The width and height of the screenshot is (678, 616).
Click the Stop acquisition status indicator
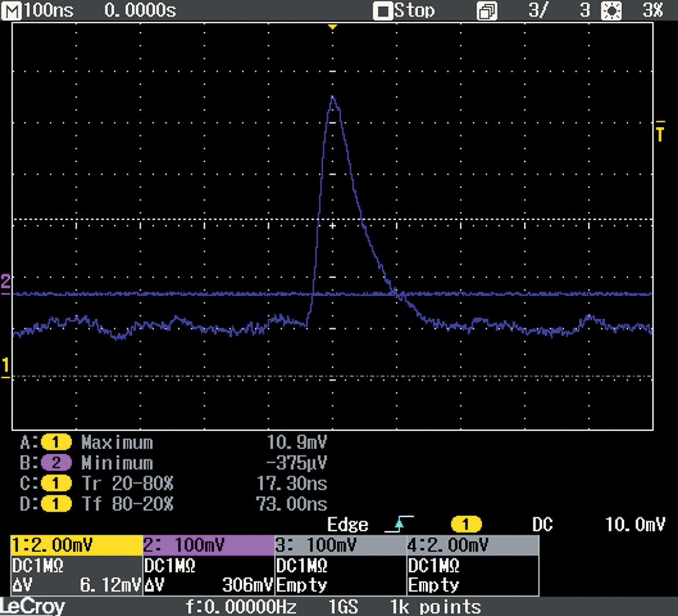405,10
